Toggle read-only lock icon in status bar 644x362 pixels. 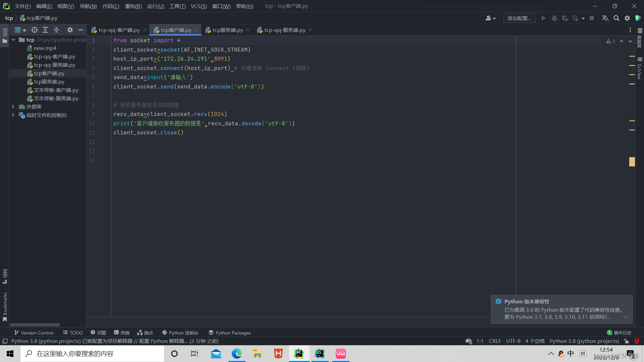(x=626, y=341)
